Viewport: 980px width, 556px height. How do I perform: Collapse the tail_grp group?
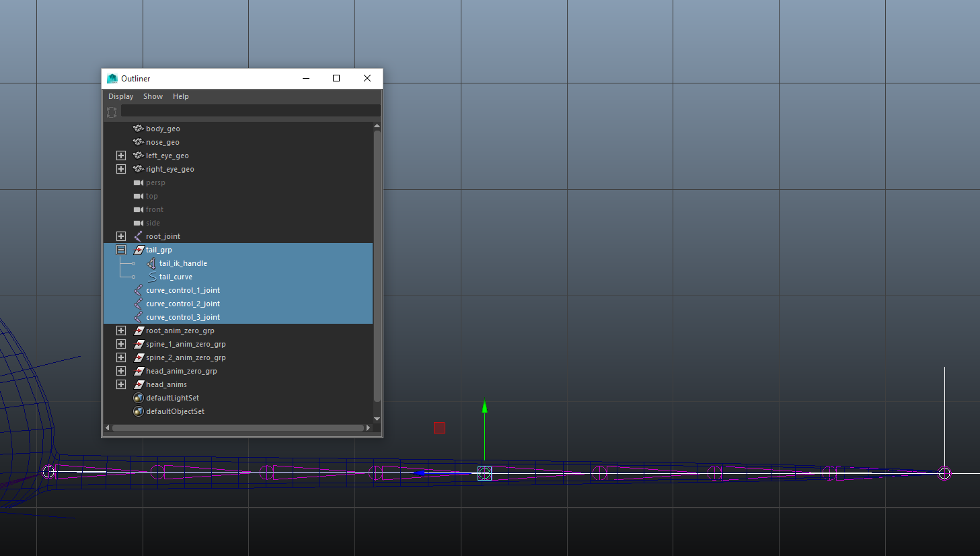(x=121, y=250)
